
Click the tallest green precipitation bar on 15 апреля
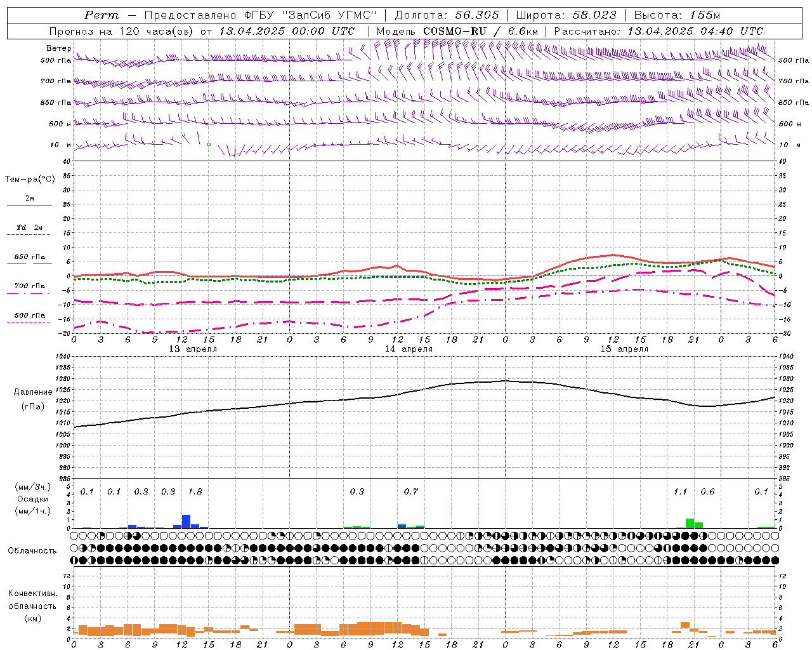[690, 523]
